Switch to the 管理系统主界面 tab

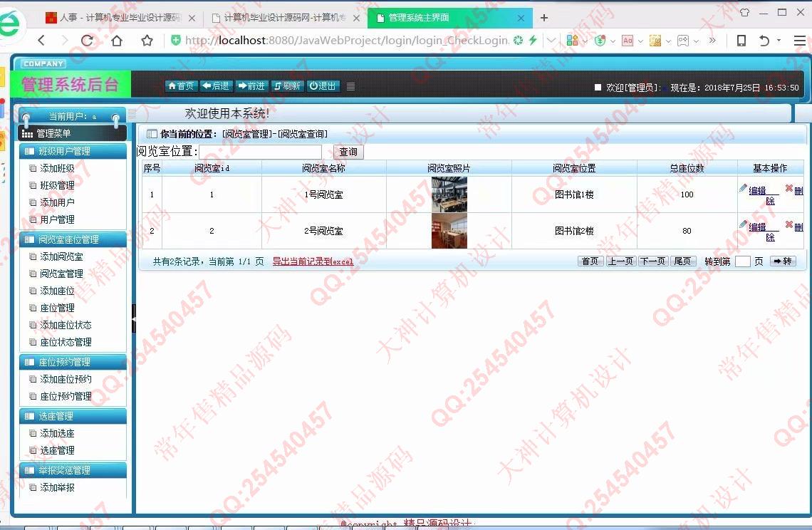[x=449, y=18]
